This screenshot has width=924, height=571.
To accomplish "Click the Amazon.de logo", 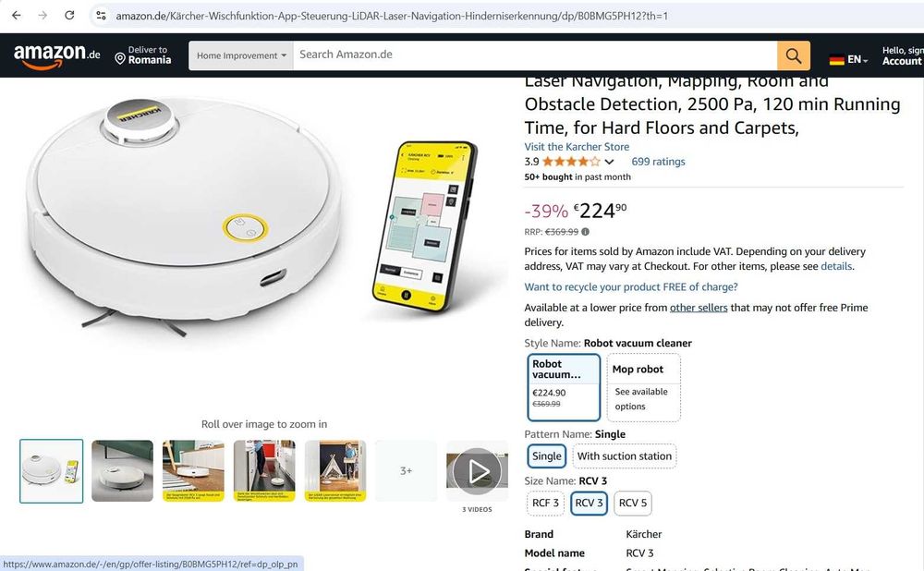I will (x=56, y=56).
